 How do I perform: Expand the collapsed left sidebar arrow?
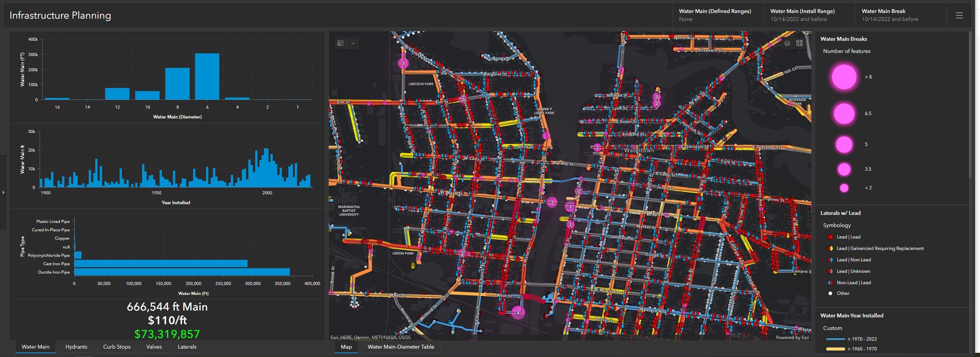(x=3, y=192)
